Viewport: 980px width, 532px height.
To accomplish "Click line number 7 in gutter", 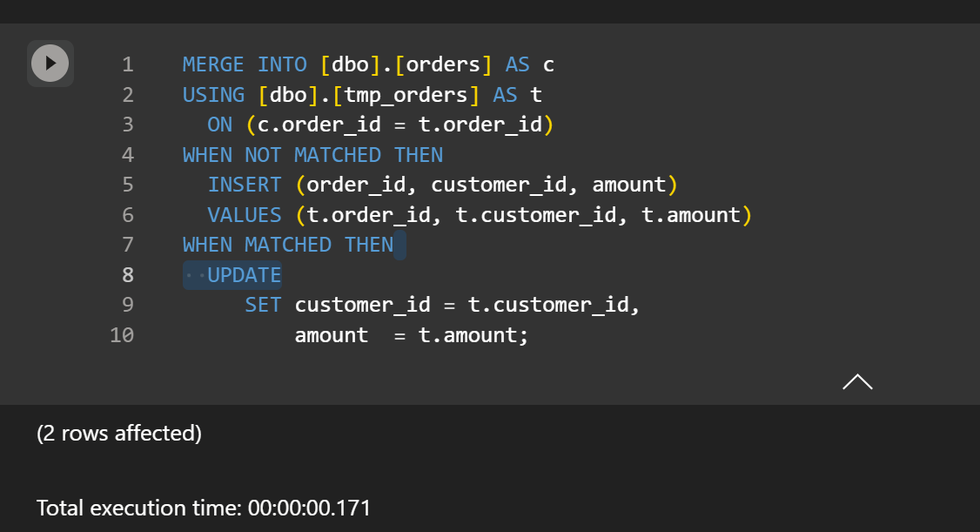I will [127, 245].
